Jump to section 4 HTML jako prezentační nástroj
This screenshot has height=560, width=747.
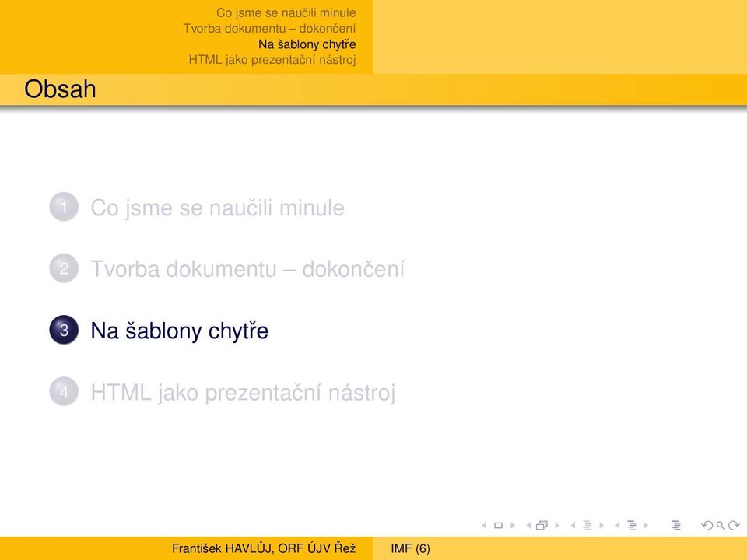click(x=243, y=393)
